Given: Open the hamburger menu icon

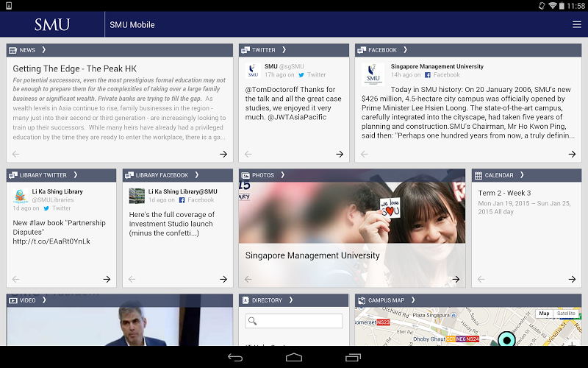Looking at the screenshot, I should (577, 25).
